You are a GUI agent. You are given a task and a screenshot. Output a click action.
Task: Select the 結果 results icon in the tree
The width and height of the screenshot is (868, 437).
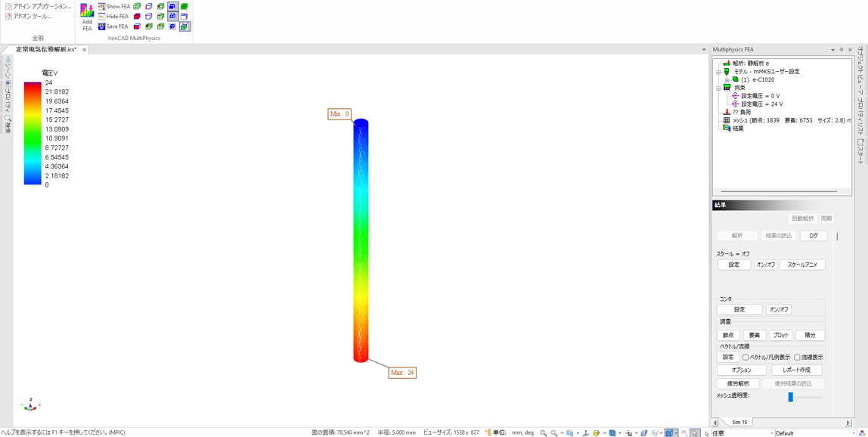pos(727,129)
